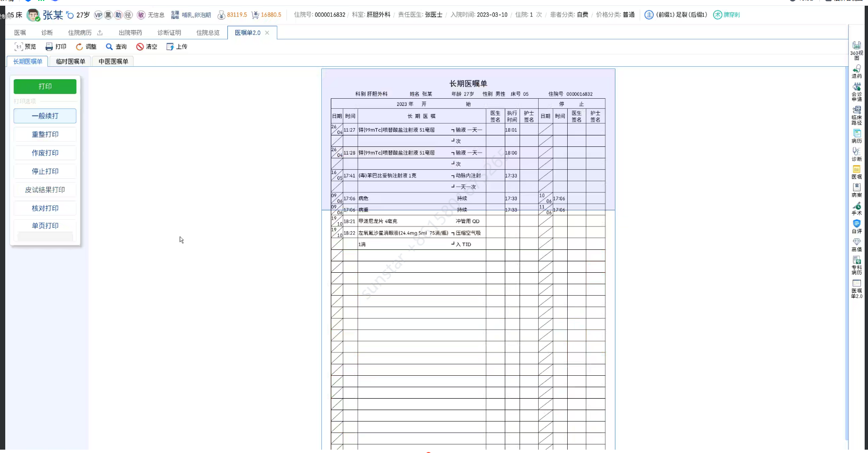Select the 长期医嘱单 sub-tab

(28, 62)
